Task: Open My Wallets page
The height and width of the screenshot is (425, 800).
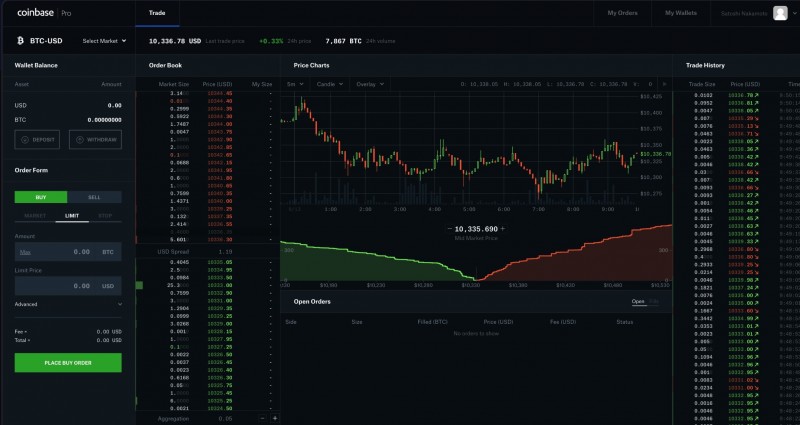Action: tap(681, 13)
